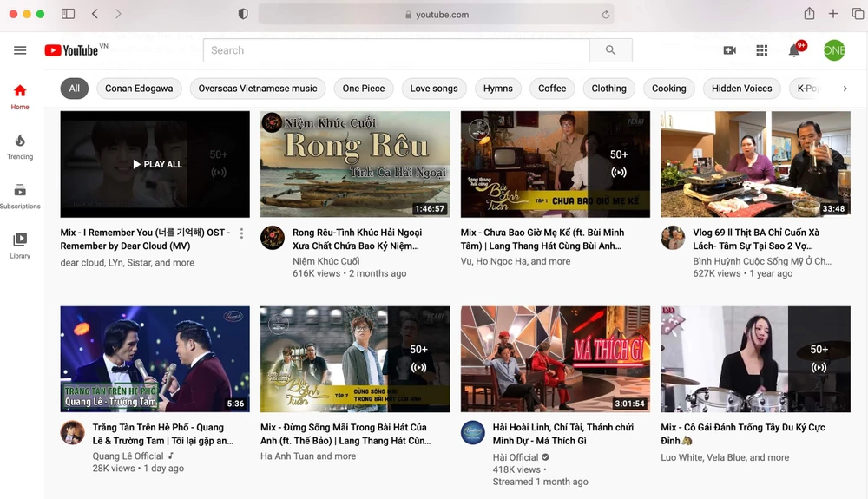
Task: Open three-dot menu for I Remember You mix
Action: (x=241, y=233)
